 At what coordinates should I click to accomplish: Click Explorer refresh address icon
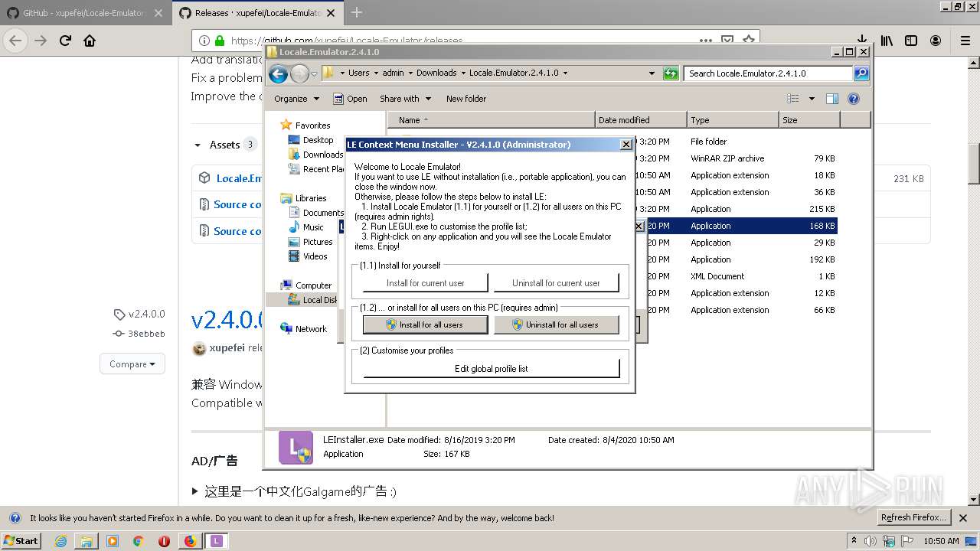pos(671,73)
